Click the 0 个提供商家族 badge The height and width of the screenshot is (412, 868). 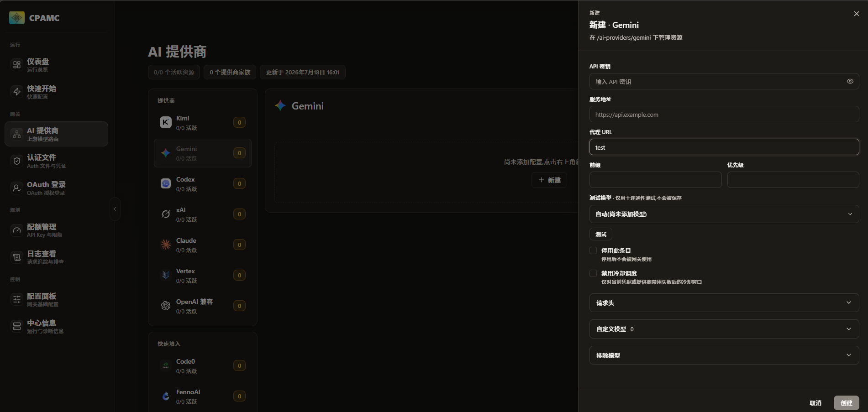tap(230, 72)
